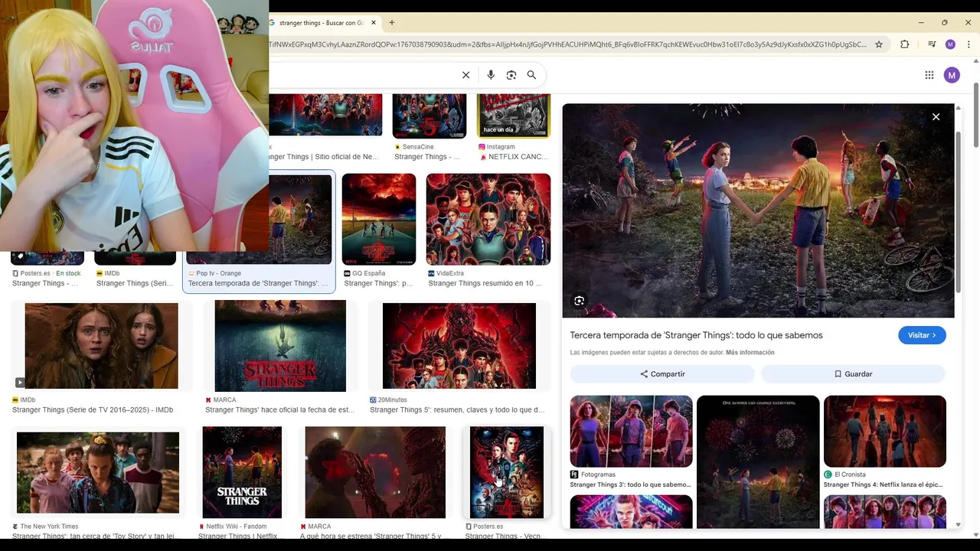
Task: Click 'The New York Times' source label
Action: 45,527
